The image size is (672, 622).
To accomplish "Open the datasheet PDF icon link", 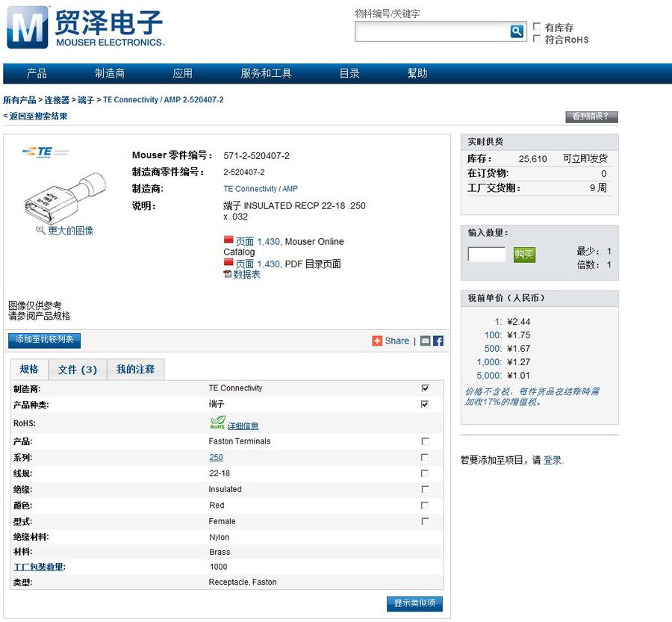I will point(228,275).
